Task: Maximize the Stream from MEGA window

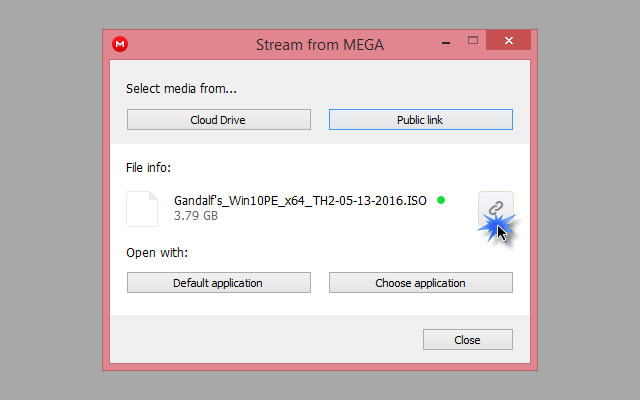Action: [x=473, y=40]
